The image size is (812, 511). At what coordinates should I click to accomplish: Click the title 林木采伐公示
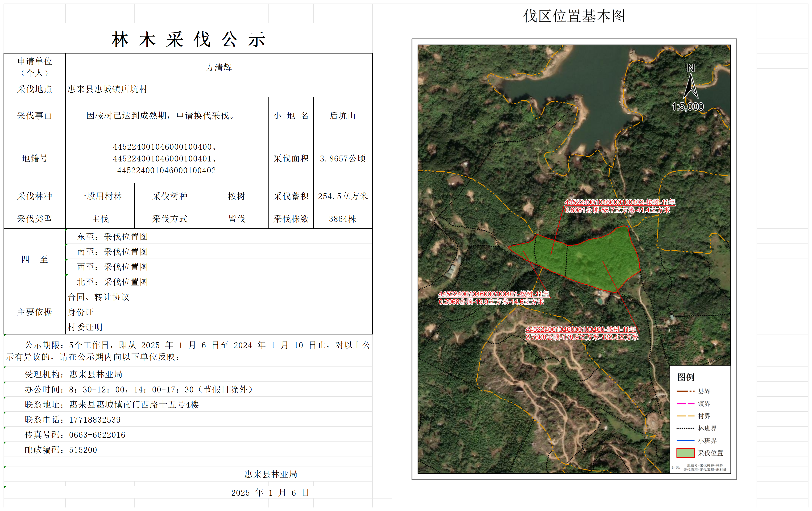(x=189, y=39)
